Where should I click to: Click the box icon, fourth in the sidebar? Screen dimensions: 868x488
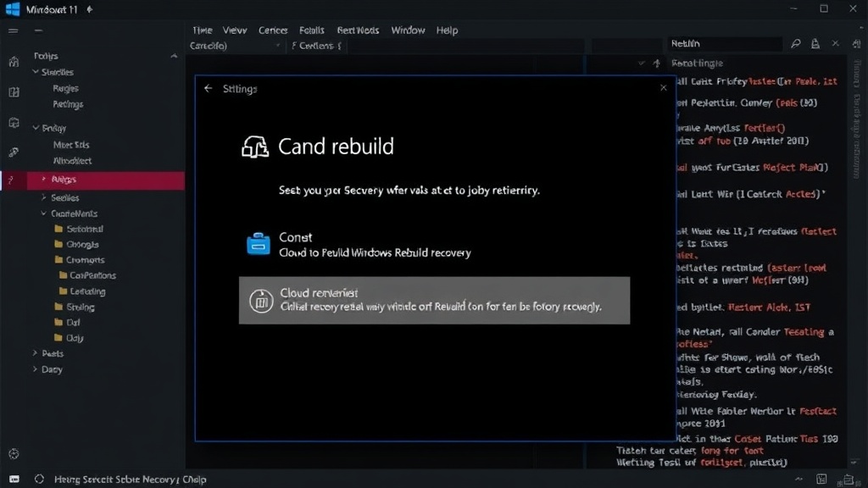[x=14, y=122]
